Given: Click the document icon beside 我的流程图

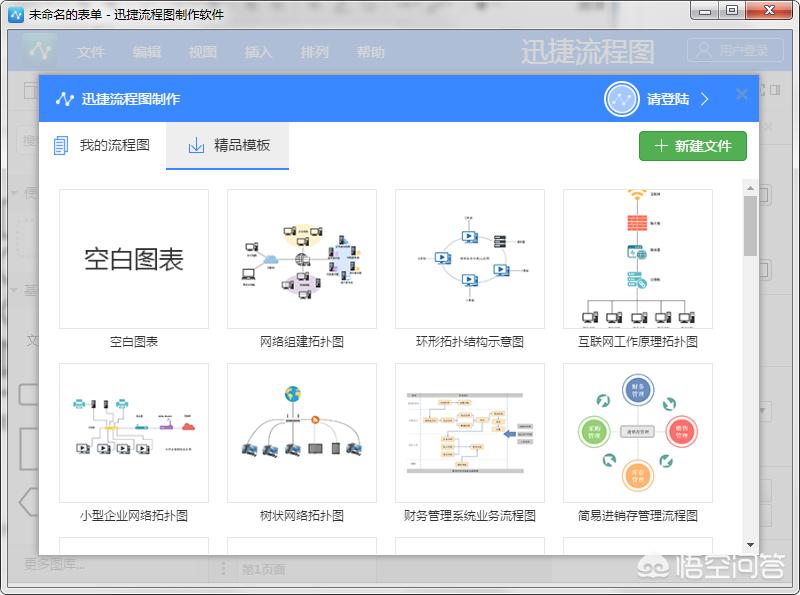Looking at the screenshot, I should click(61, 145).
